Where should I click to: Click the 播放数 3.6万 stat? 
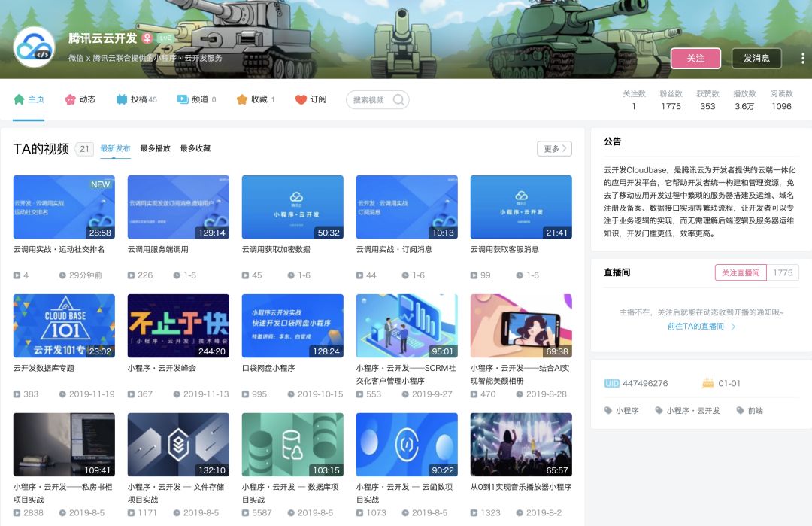click(x=744, y=100)
